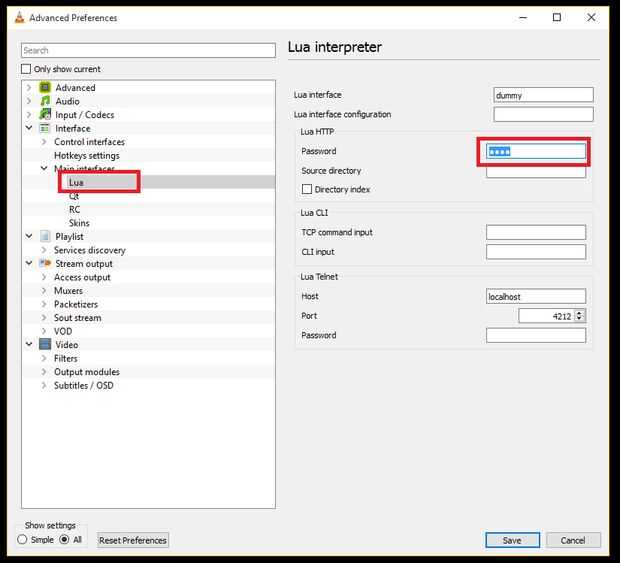Maximize the Advanced Preferences window
This screenshot has width=620, height=563.
click(557, 17)
